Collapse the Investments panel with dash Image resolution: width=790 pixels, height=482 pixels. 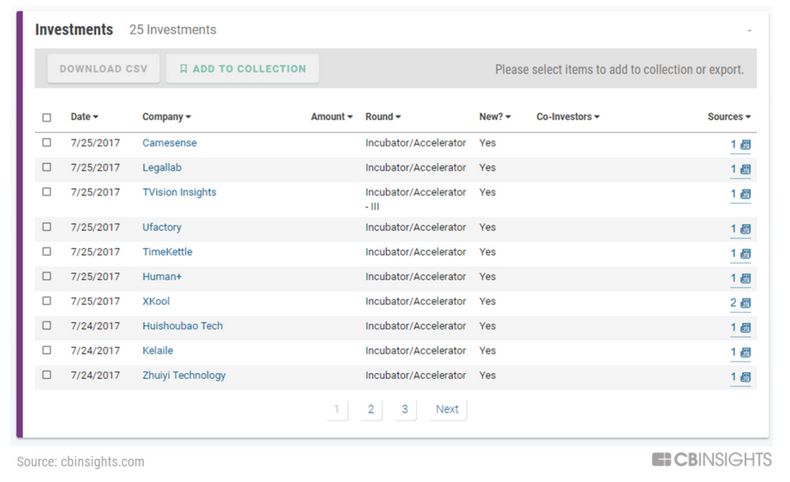pyautogui.click(x=749, y=31)
